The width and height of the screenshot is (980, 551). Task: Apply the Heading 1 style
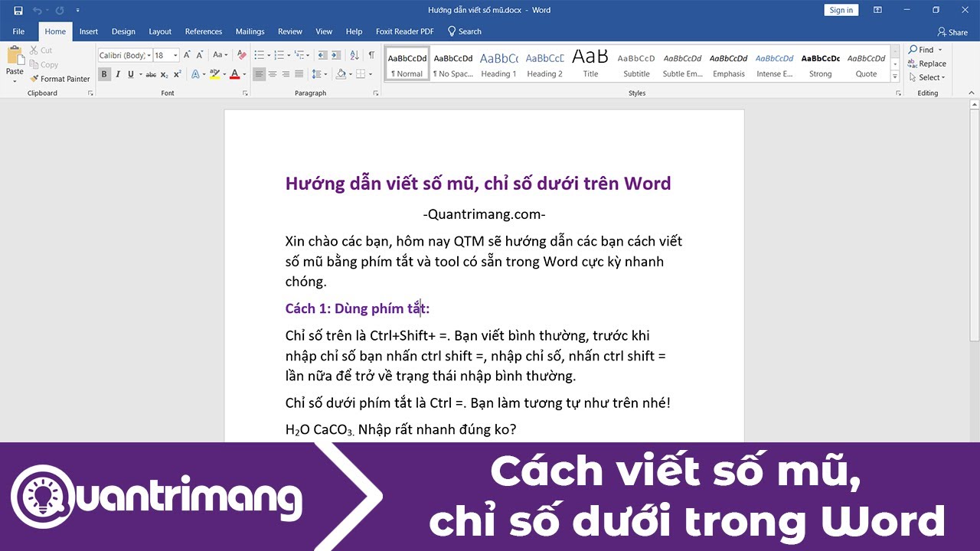(498, 64)
